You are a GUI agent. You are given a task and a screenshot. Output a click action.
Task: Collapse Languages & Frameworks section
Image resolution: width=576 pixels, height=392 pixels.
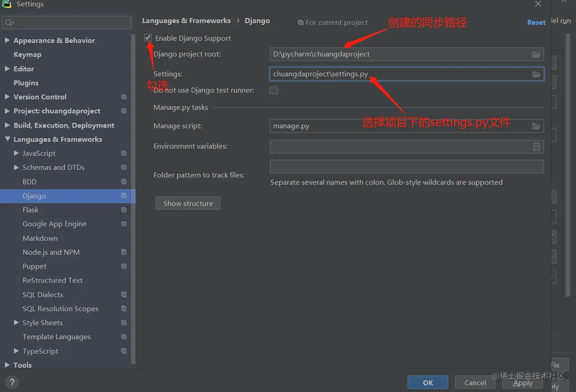pos(7,139)
